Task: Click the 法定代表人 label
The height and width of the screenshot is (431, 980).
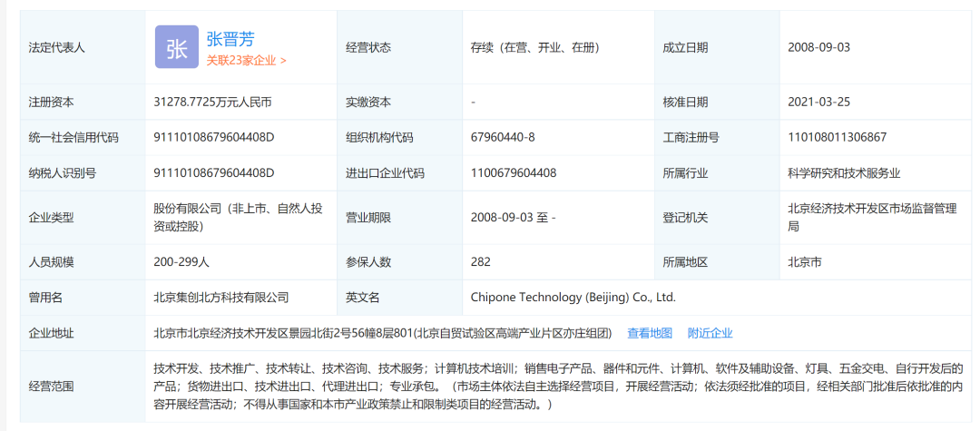Action: pos(57,47)
